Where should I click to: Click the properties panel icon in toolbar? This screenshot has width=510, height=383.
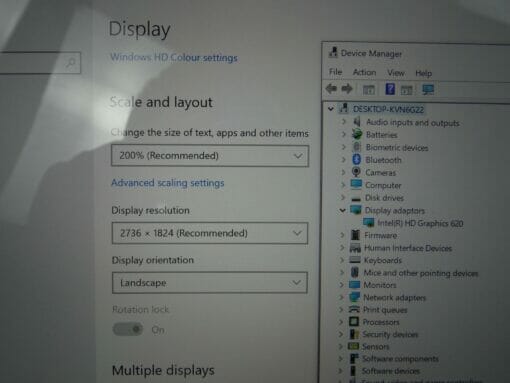tap(368, 90)
